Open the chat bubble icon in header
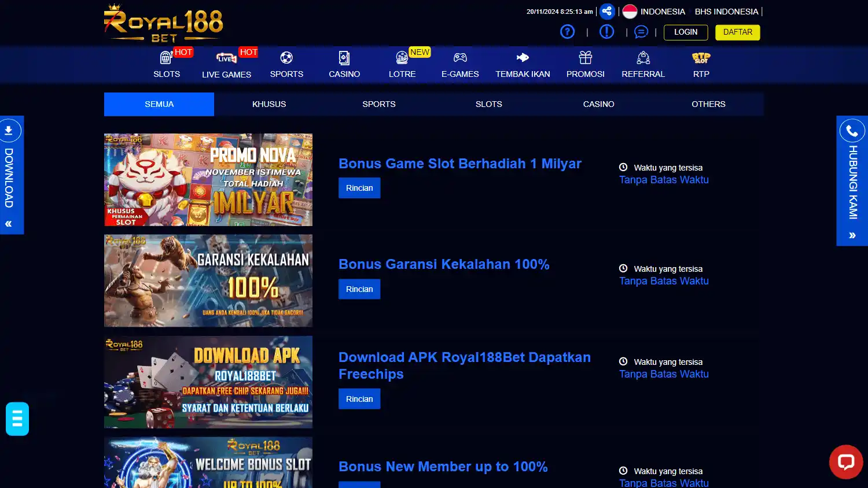 [641, 32]
